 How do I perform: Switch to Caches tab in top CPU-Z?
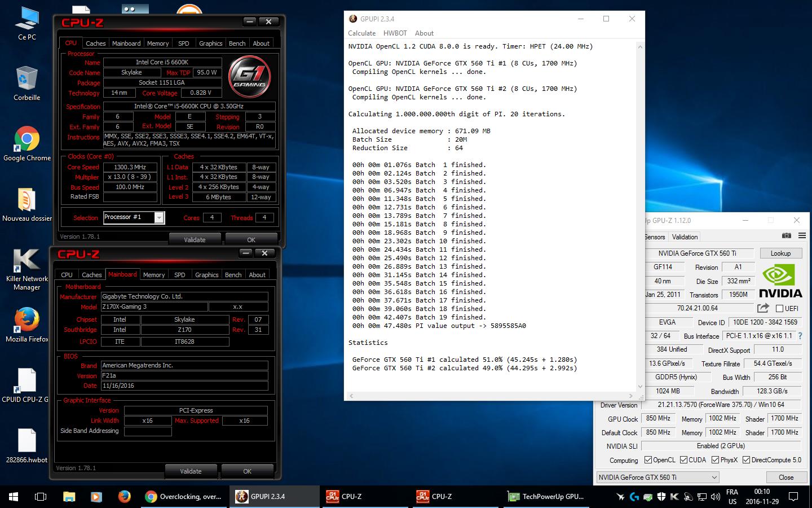(95, 43)
